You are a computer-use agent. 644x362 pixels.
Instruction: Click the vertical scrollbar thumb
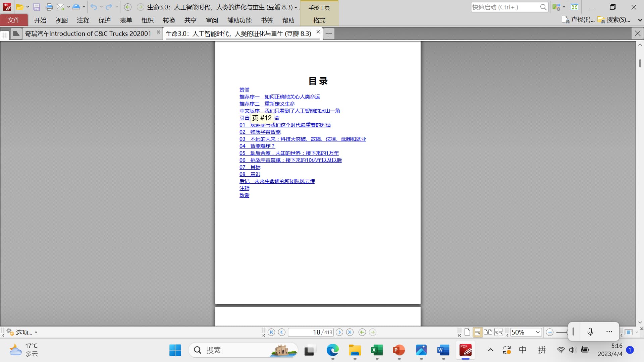point(640,63)
